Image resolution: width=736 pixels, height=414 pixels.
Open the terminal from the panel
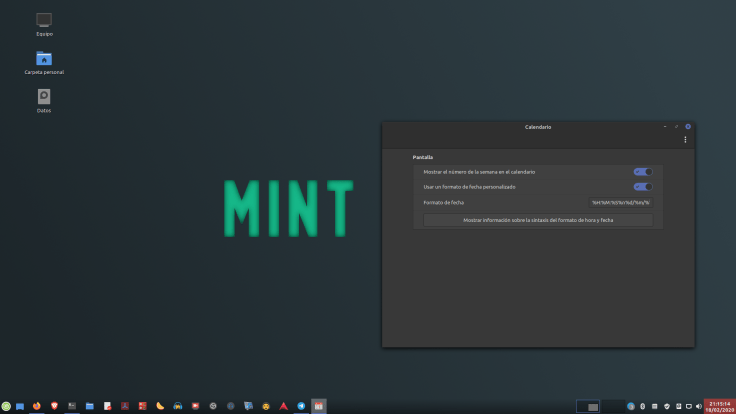pos(72,406)
